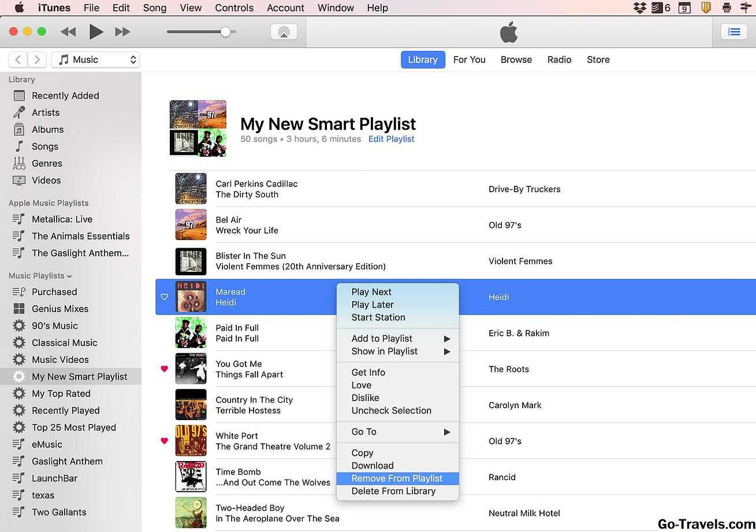756x532 pixels.
Task: Open Albums in the sidebar
Action: pyautogui.click(x=47, y=130)
